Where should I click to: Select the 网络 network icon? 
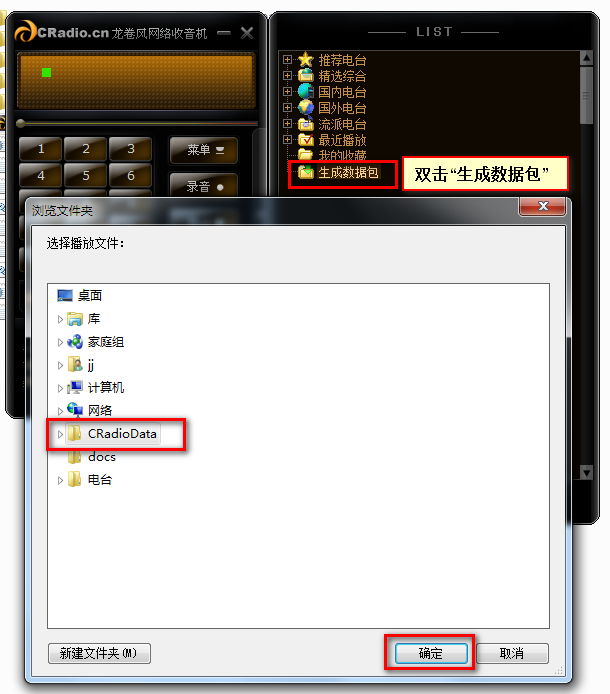[75, 410]
